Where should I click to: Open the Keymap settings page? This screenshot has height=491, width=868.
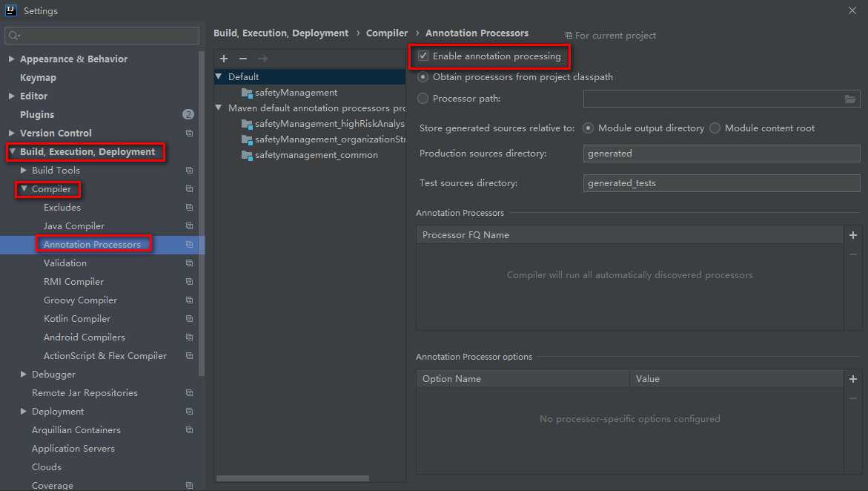[39, 78]
